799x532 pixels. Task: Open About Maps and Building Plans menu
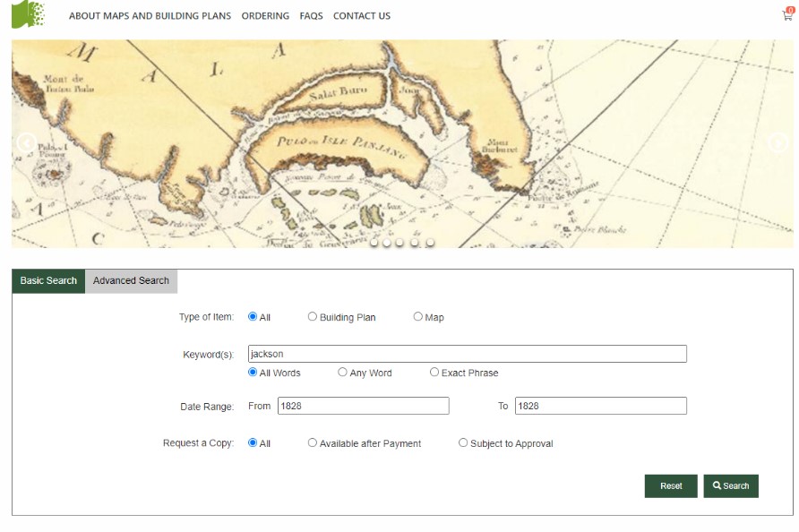tap(150, 16)
